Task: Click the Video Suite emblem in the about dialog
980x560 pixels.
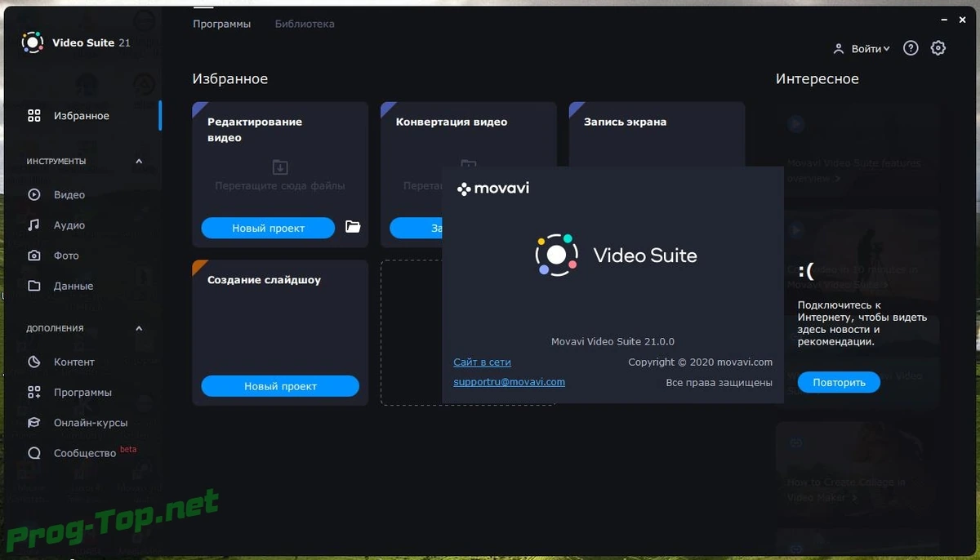Action: pos(556,255)
